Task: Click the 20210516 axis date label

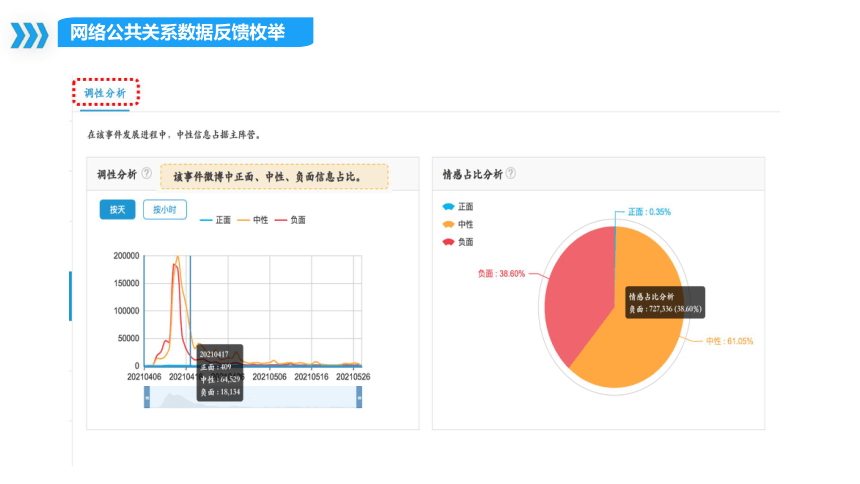Action: (x=311, y=377)
